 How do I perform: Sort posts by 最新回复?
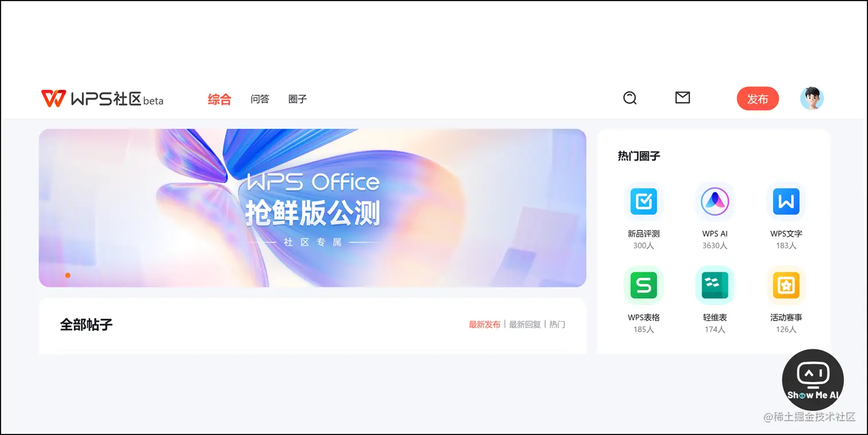(525, 325)
